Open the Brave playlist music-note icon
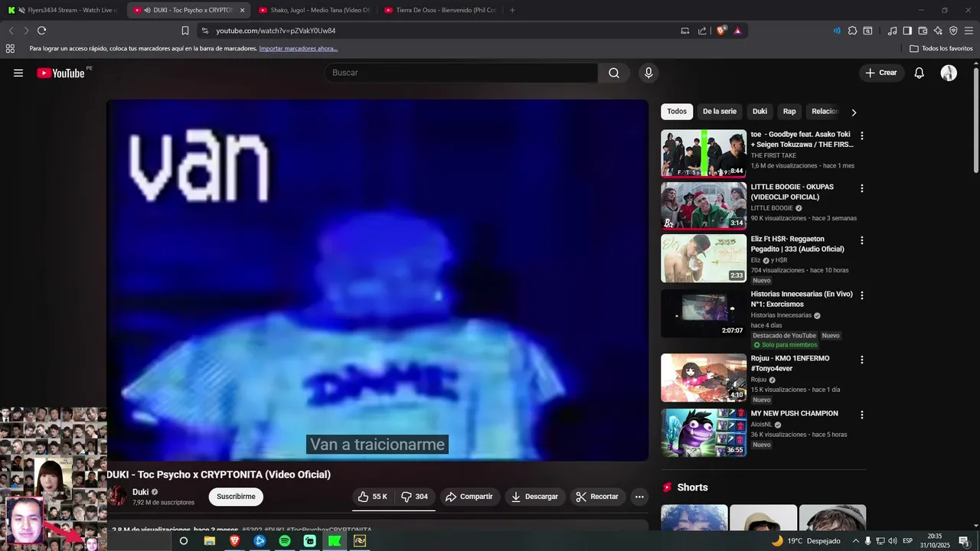 pyautogui.click(x=892, y=31)
